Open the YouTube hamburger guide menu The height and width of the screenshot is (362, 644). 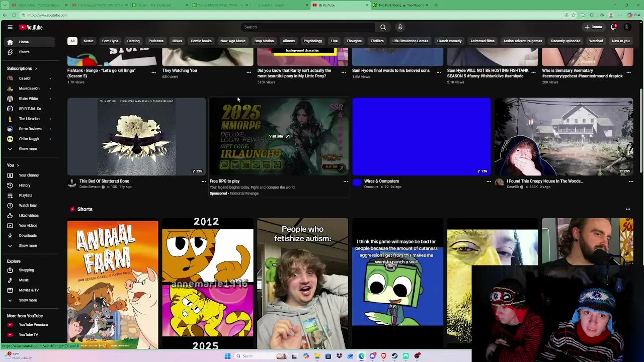click(10, 27)
